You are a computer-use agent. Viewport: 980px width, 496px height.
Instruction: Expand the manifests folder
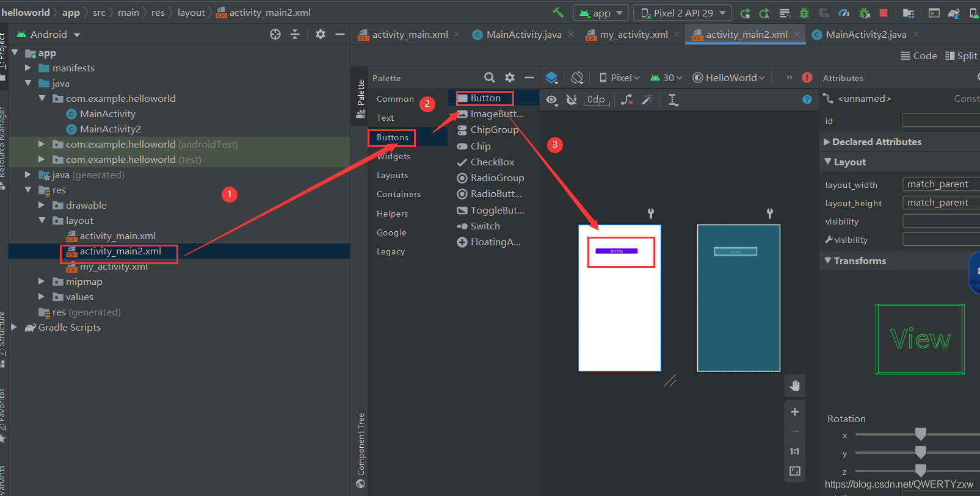coord(27,68)
